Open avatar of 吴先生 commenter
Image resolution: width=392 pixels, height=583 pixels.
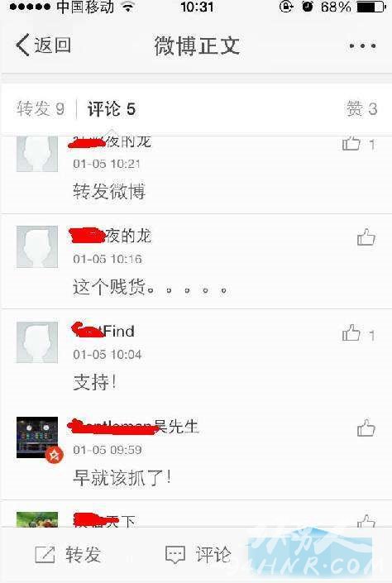tap(37, 437)
